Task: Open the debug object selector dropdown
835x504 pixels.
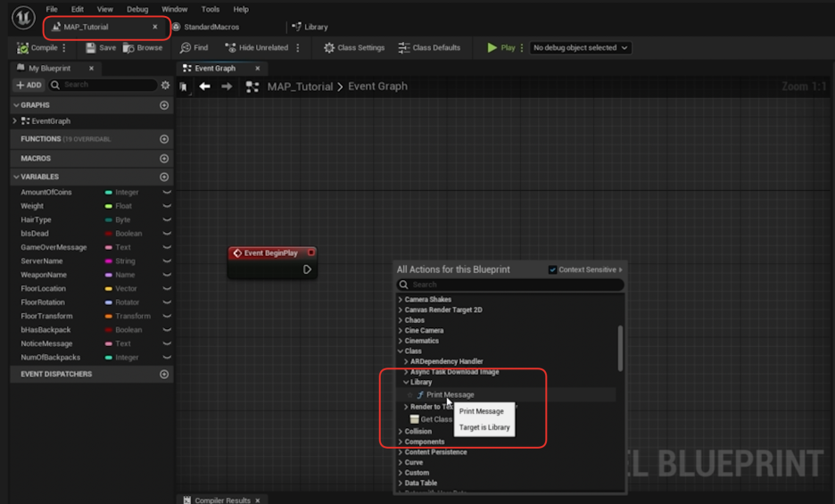Action: tap(581, 48)
